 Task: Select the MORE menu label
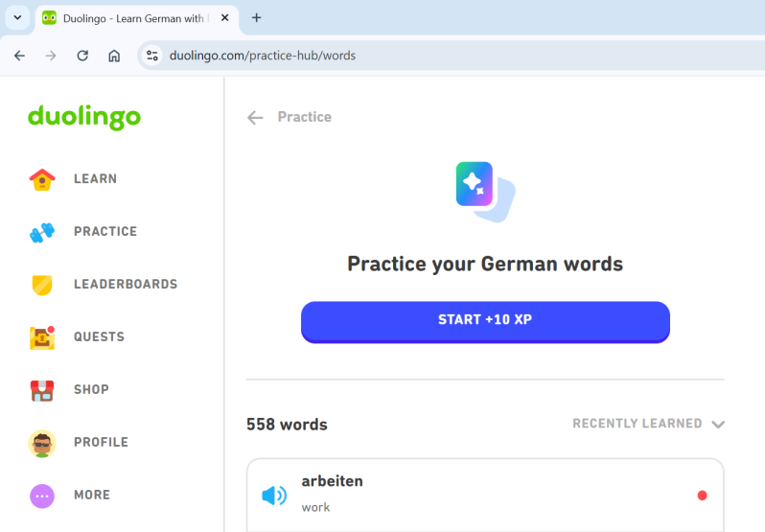click(92, 495)
